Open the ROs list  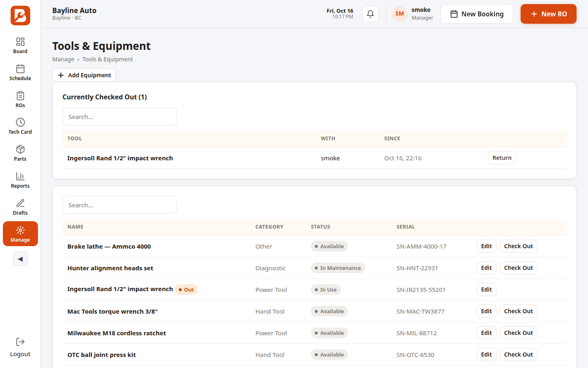(20, 100)
